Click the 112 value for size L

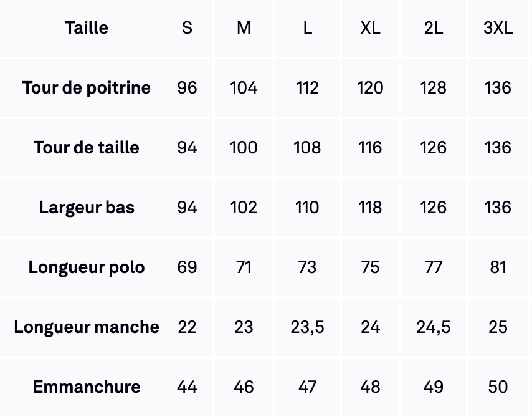pos(307,88)
